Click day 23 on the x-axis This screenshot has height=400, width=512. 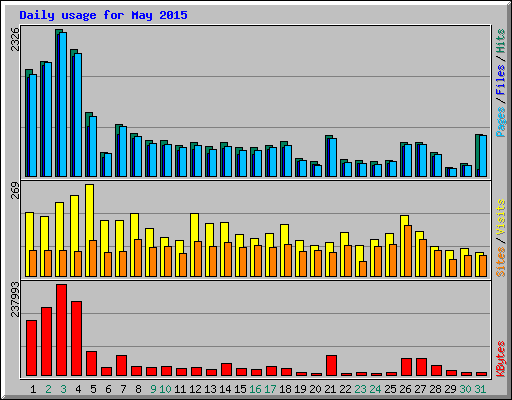tap(360, 389)
